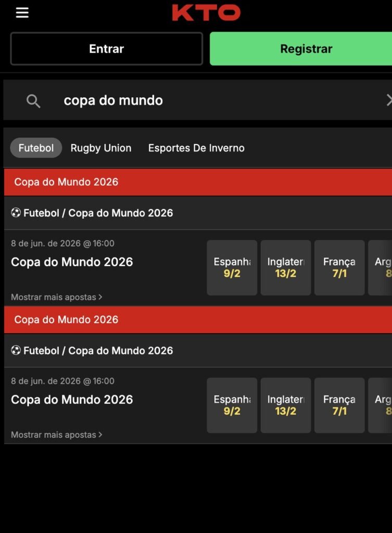Image resolution: width=392 pixels, height=533 pixels.
Task: Click the KTO logo
Action: 205,12
